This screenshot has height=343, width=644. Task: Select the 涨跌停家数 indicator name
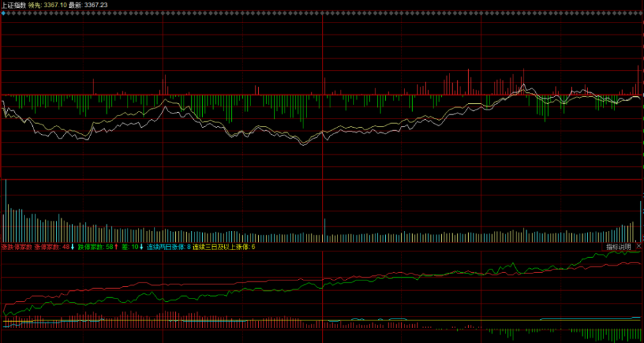[17, 247]
